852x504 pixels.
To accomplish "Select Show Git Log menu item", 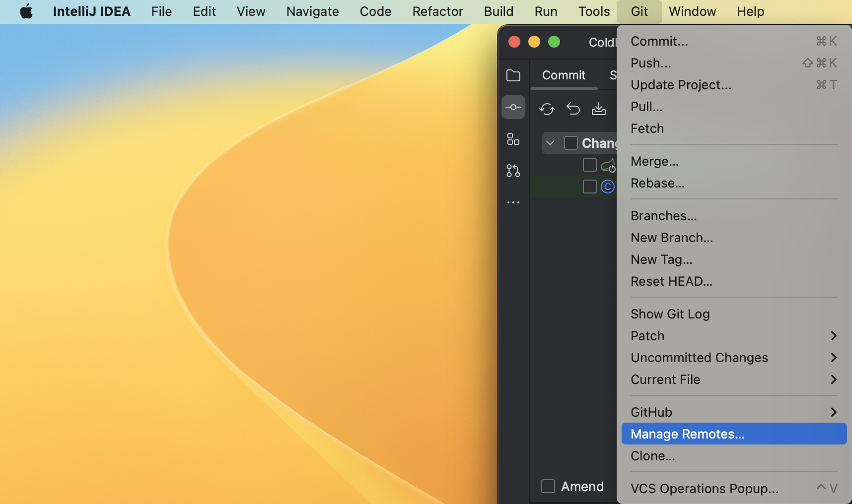I will tap(734, 314).
